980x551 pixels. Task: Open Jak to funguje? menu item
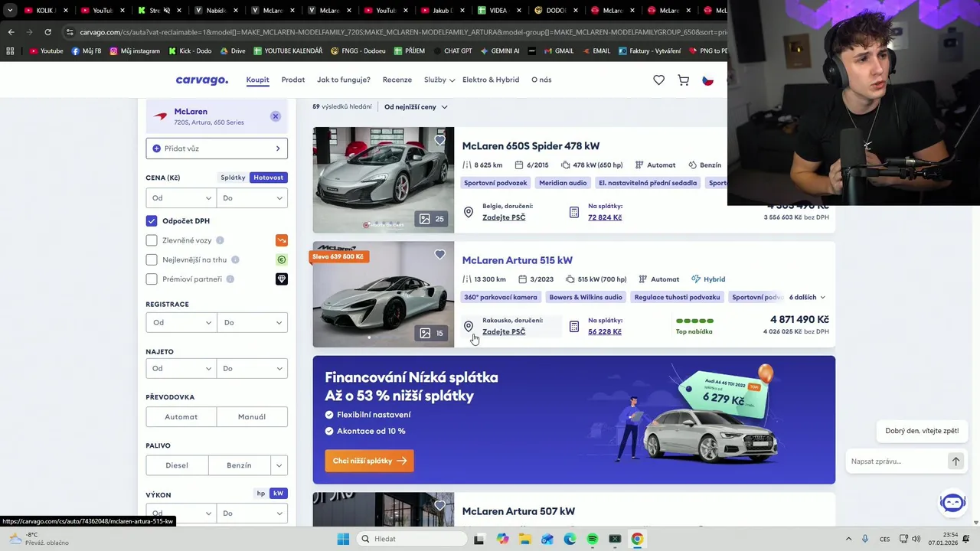pos(344,80)
